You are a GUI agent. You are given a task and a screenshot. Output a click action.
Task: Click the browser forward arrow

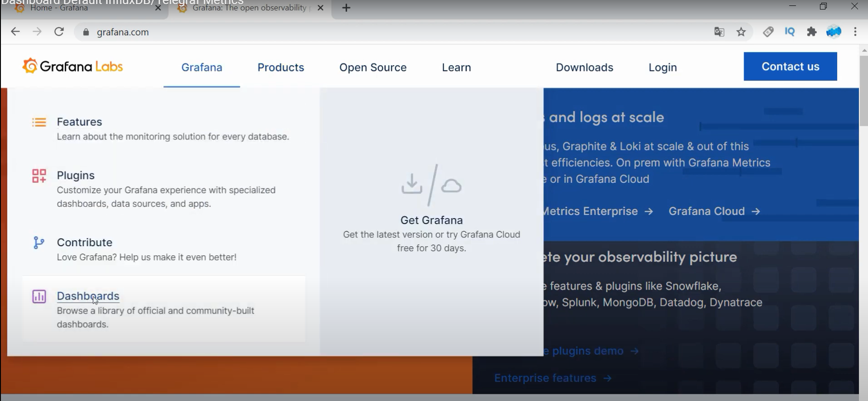[x=37, y=32]
